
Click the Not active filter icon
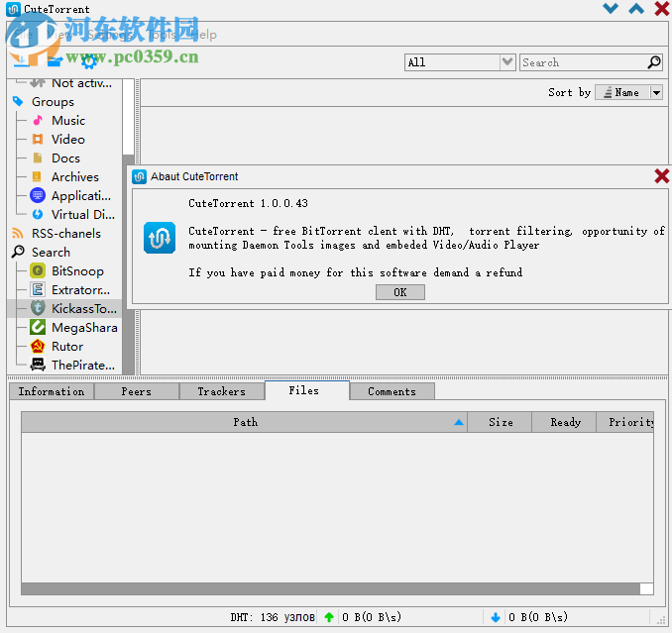coord(38,82)
